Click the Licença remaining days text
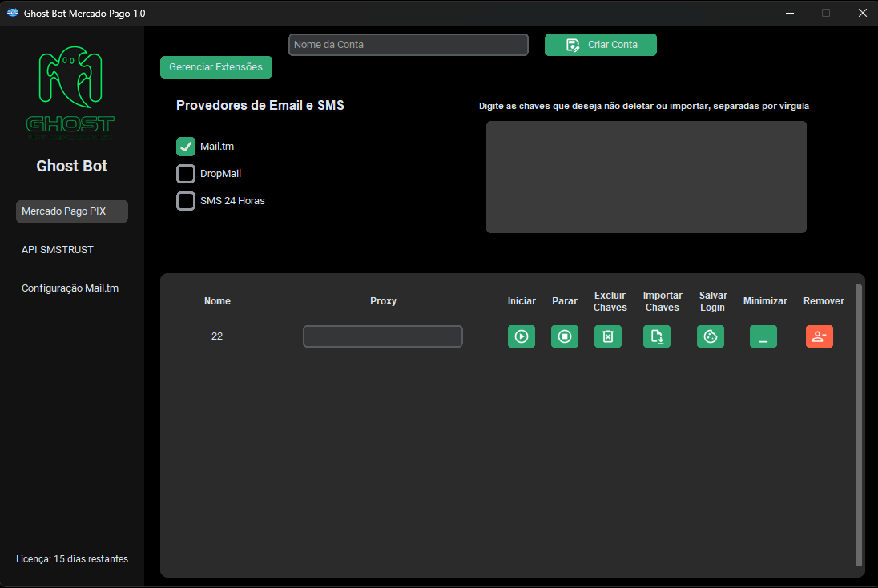Image resolution: width=878 pixels, height=588 pixels. tap(70, 558)
